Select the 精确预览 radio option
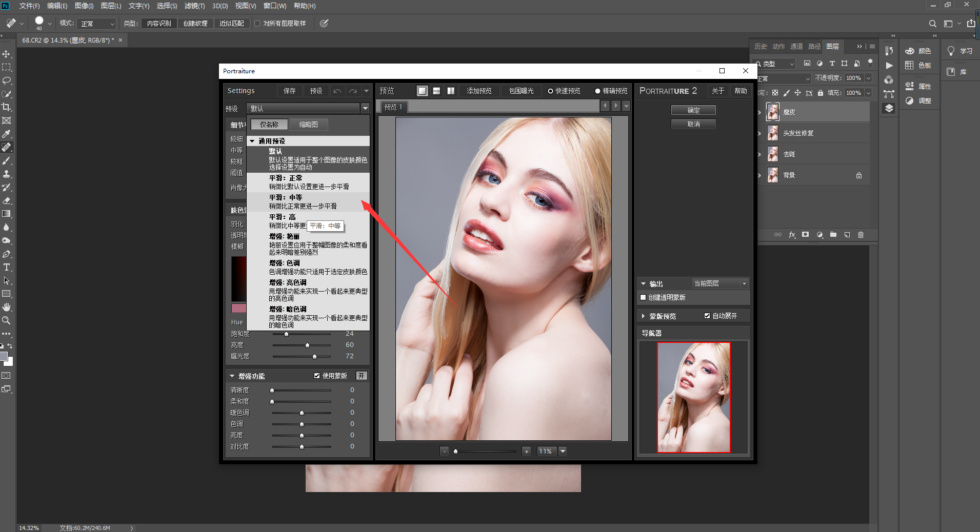 [597, 91]
